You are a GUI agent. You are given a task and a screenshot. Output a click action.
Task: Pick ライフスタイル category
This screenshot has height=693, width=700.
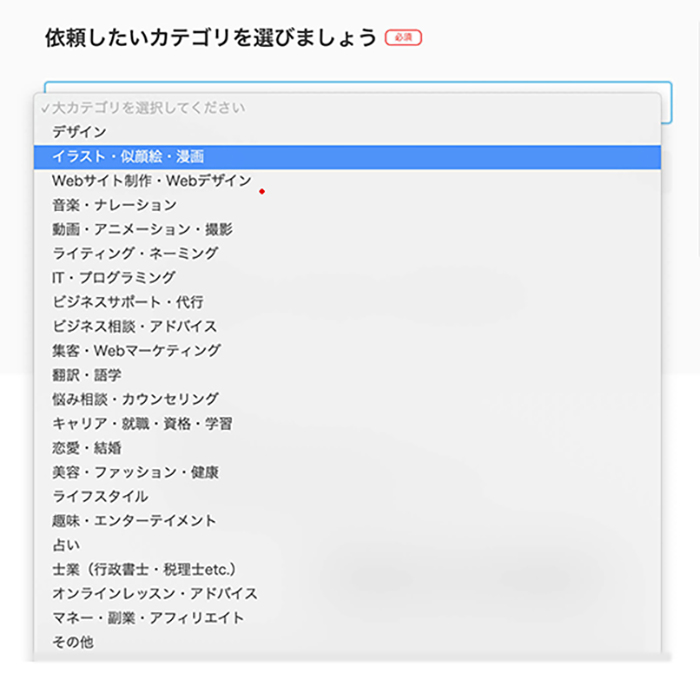point(347,496)
